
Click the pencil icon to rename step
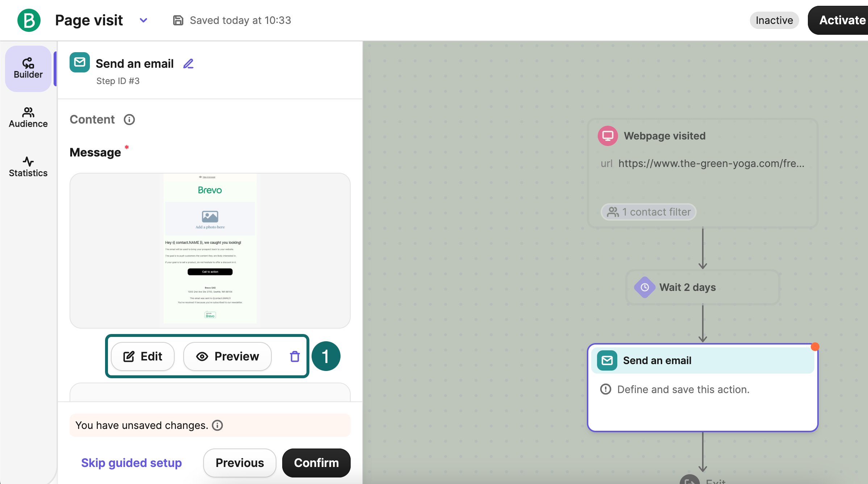click(188, 64)
